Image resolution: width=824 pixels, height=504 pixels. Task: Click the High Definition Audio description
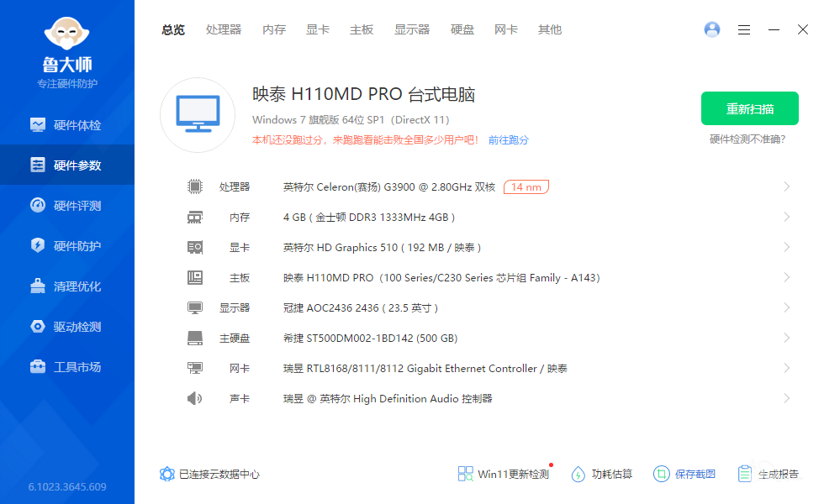tap(388, 399)
